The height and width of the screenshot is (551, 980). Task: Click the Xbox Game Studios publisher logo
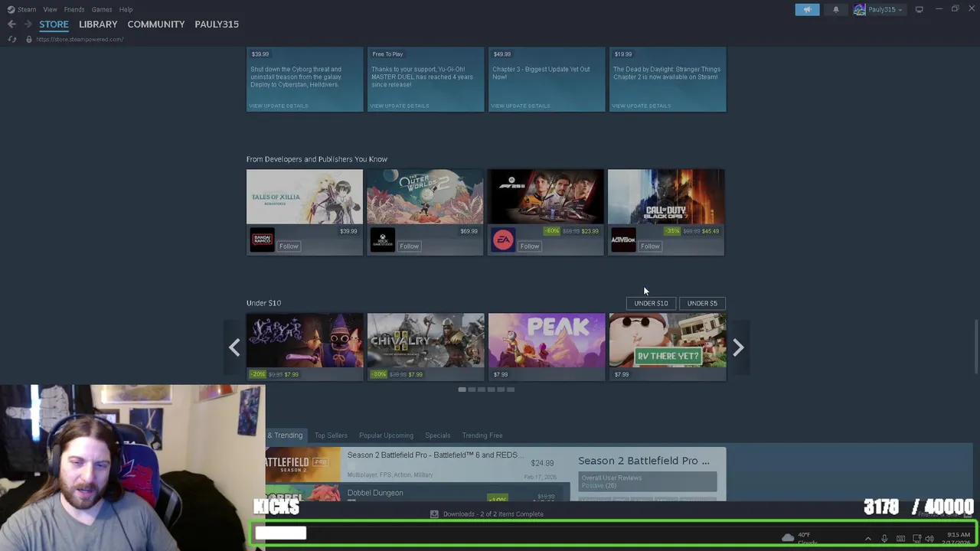[382, 240]
